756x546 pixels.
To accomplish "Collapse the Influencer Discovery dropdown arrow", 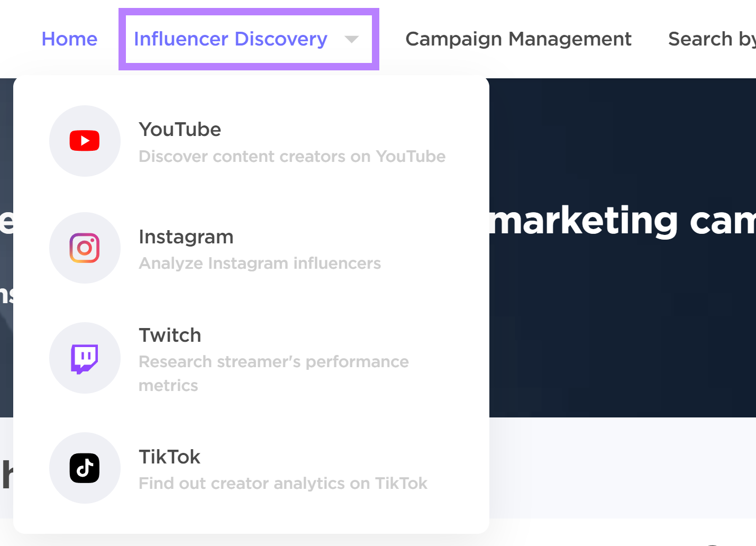I will 352,39.
